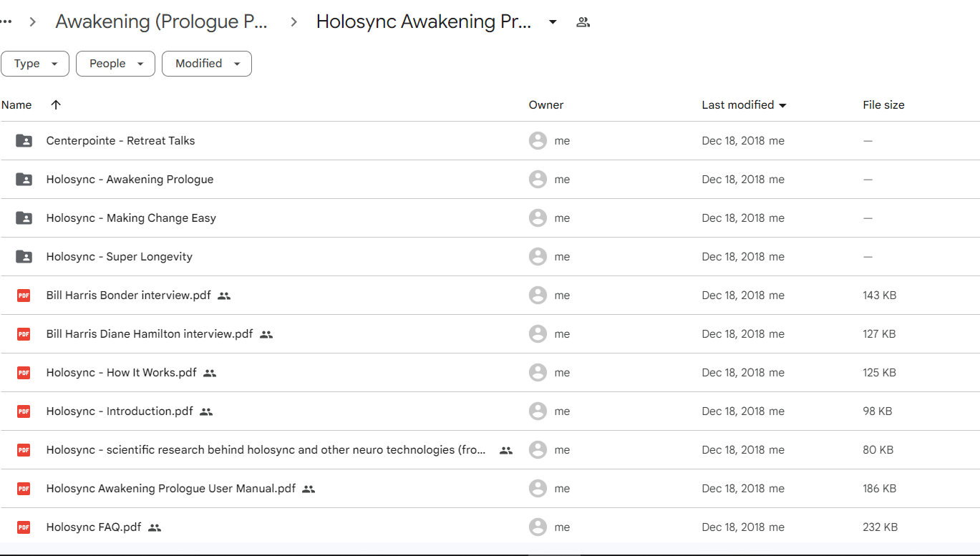980x556 pixels.
Task: Click the owner 'me' in Bill Harris Bonder interview row
Action: pyautogui.click(x=563, y=296)
